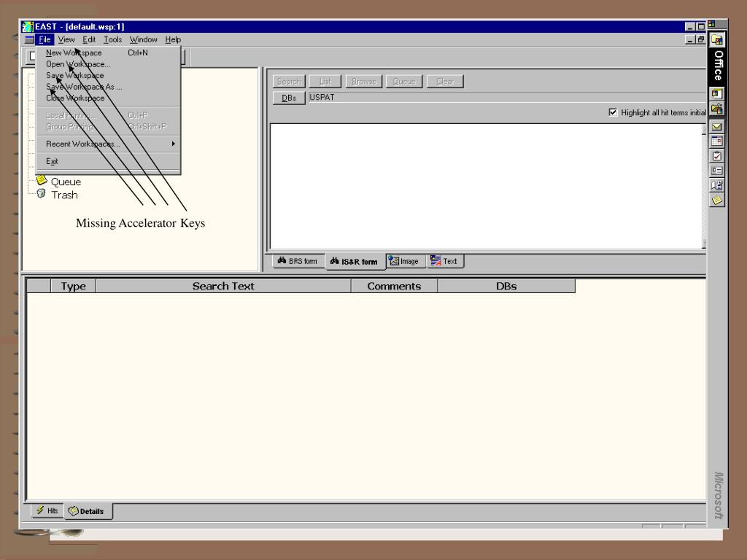This screenshot has width=747, height=560.
Task: Switch to the Details tab
Action: [88, 511]
